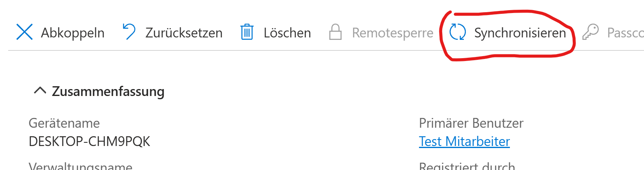Click the Registriert durch field label

tap(467, 166)
